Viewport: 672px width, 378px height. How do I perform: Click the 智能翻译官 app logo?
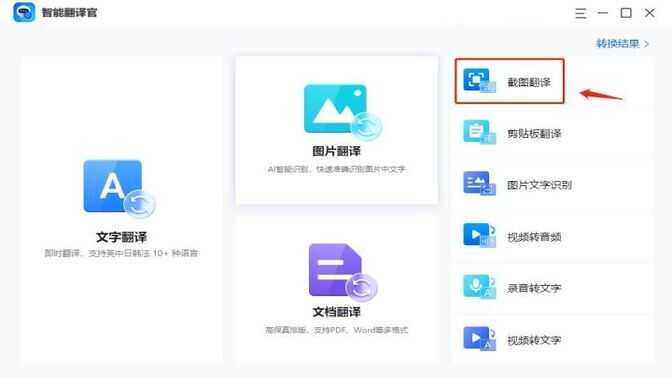point(24,12)
